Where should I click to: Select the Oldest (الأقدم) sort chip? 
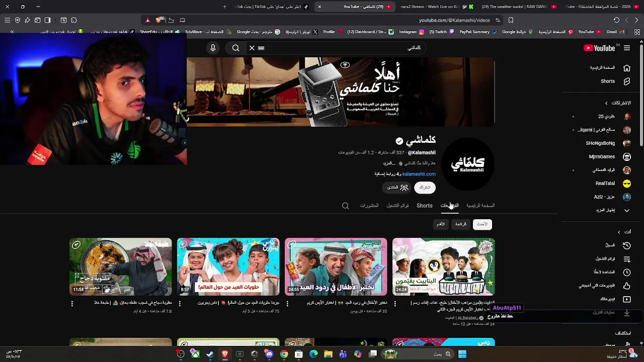(441, 224)
